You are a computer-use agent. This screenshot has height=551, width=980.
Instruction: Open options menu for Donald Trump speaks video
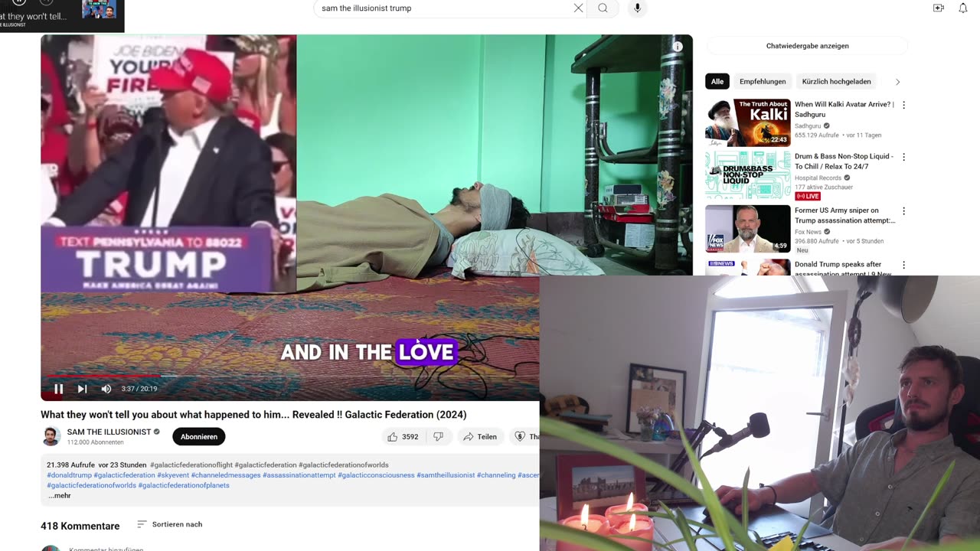tap(903, 265)
